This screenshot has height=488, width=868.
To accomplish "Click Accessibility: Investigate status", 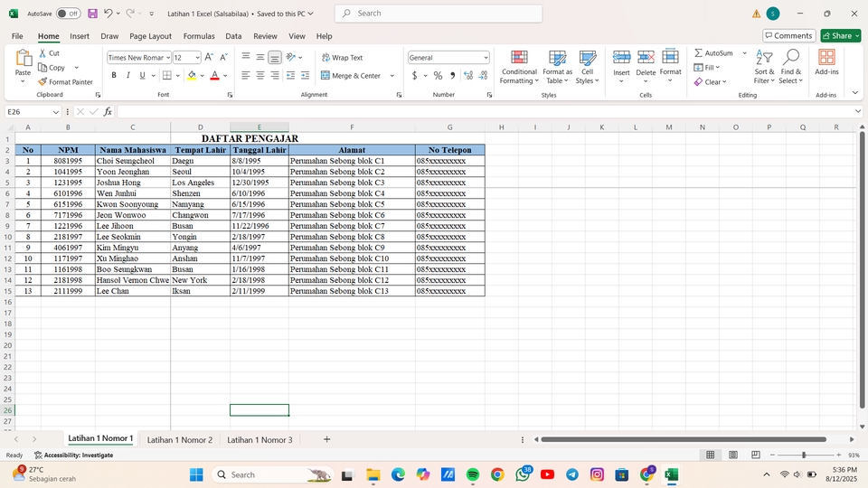I will click(73, 455).
